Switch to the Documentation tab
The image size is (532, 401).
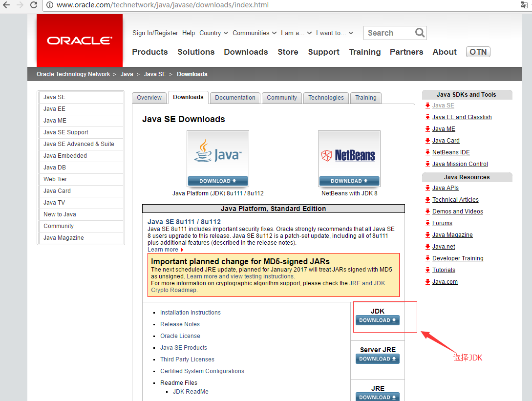235,98
